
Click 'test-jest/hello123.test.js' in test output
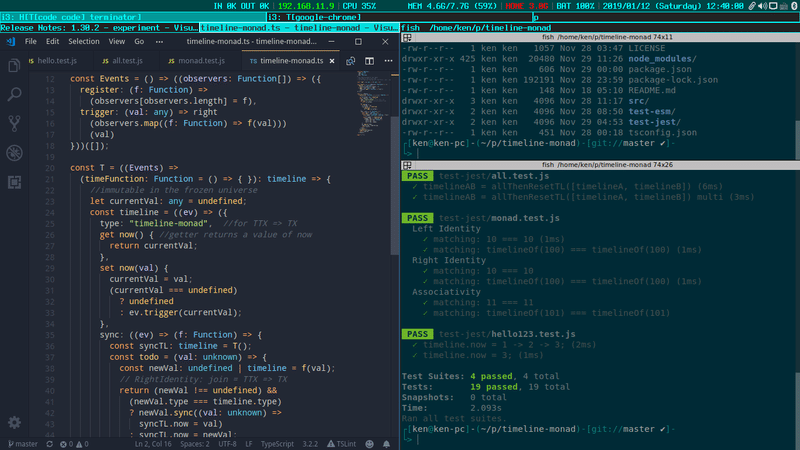pos(507,334)
